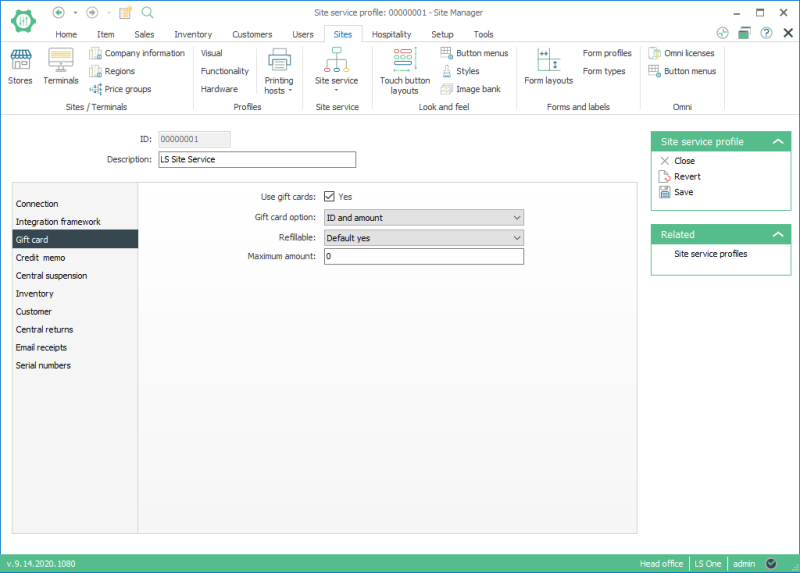Switch to the Hospitality ribbon tab
The height and width of the screenshot is (573, 800).
coord(391,34)
